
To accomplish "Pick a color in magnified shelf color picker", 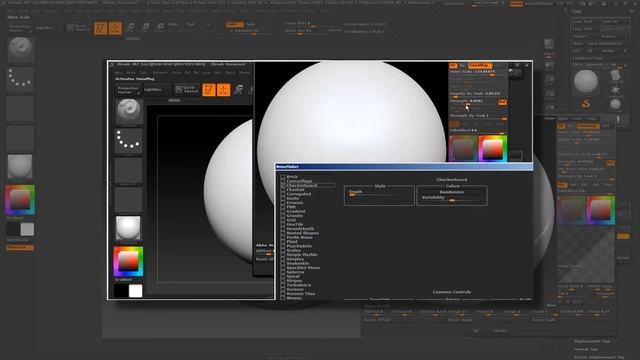I will coord(128,261).
